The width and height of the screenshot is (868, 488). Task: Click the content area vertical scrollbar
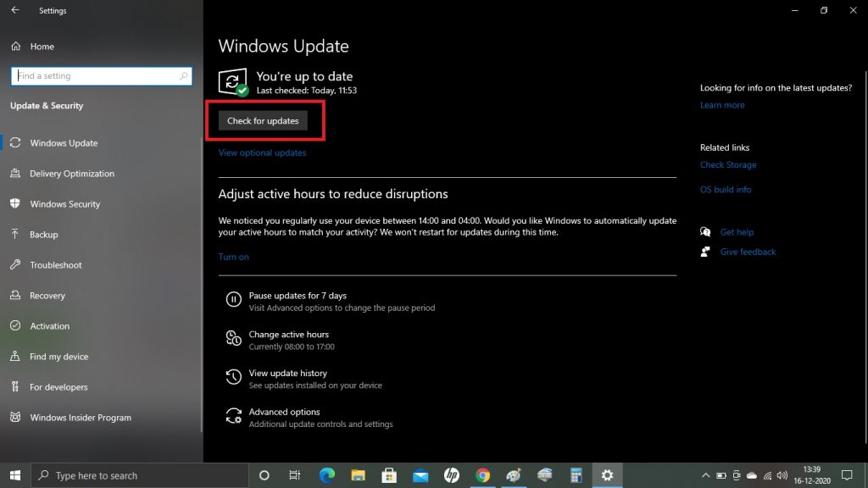point(865,258)
